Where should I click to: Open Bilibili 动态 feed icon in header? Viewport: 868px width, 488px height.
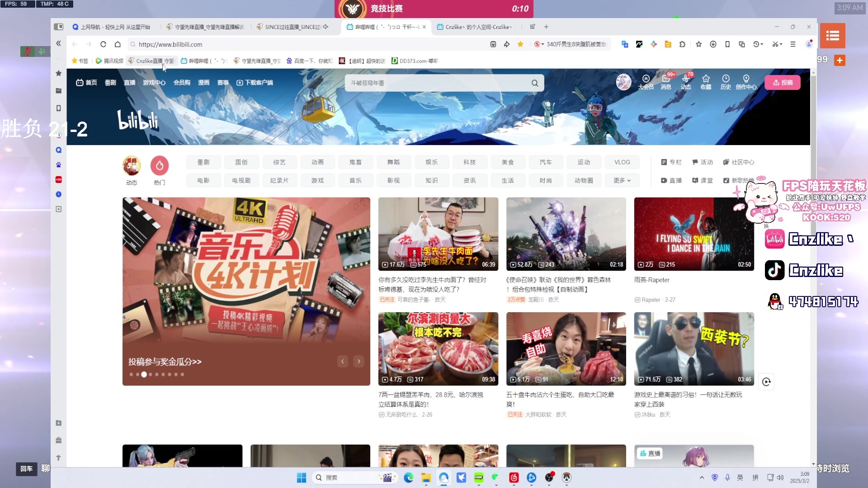point(686,82)
